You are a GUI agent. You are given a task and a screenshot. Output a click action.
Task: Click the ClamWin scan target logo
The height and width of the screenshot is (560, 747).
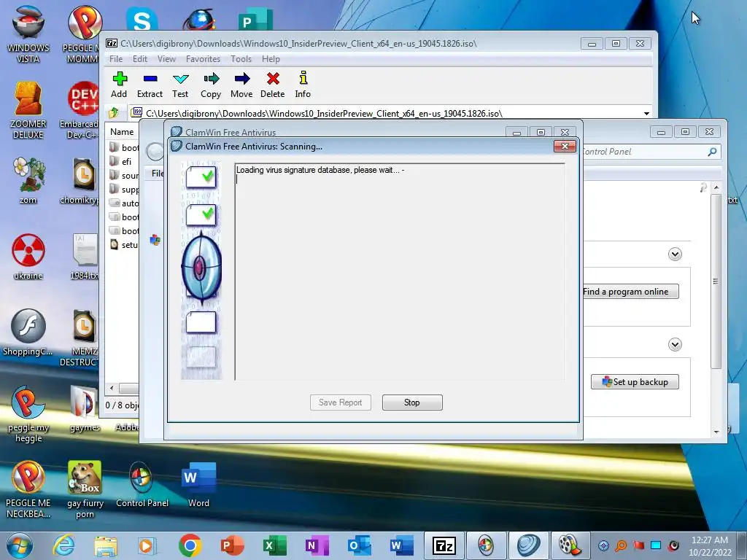201,268
